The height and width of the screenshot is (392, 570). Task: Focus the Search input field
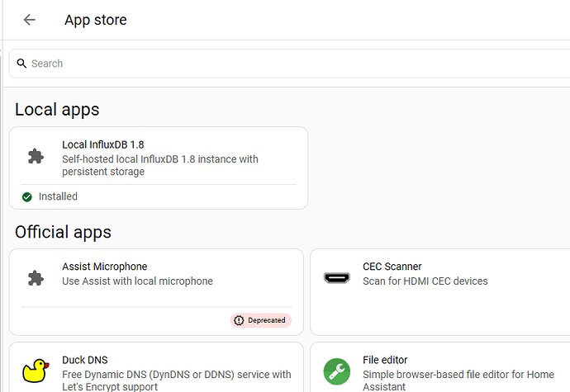click(x=289, y=64)
